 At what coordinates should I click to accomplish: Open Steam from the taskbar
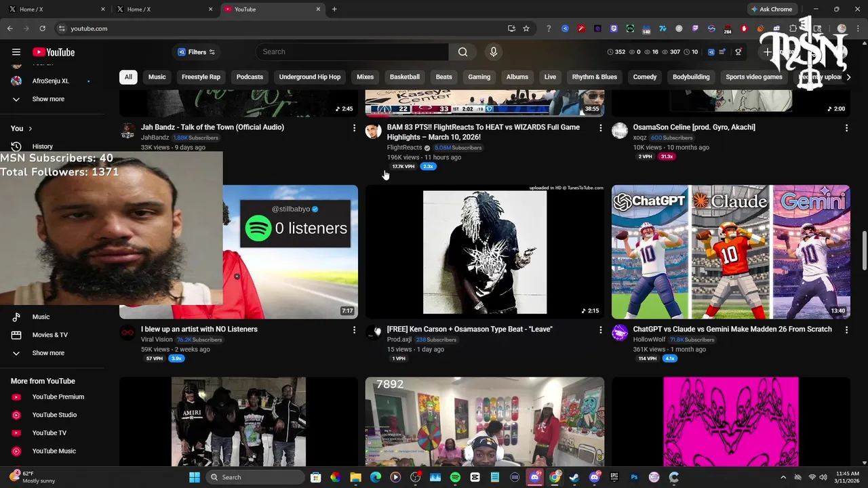[x=574, y=477]
